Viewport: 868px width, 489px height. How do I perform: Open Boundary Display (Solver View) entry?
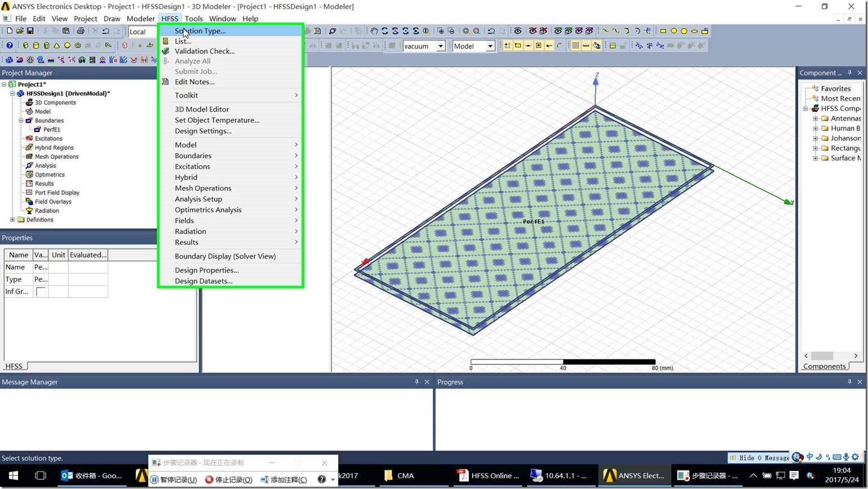coord(231,256)
